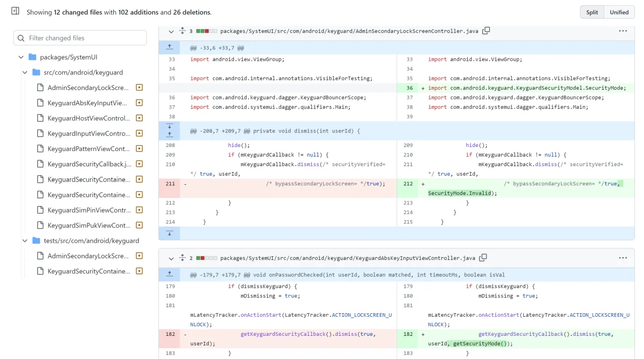This screenshot has height=359, width=644.
Task: Click the Split view button
Action: pyautogui.click(x=591, y=12)
